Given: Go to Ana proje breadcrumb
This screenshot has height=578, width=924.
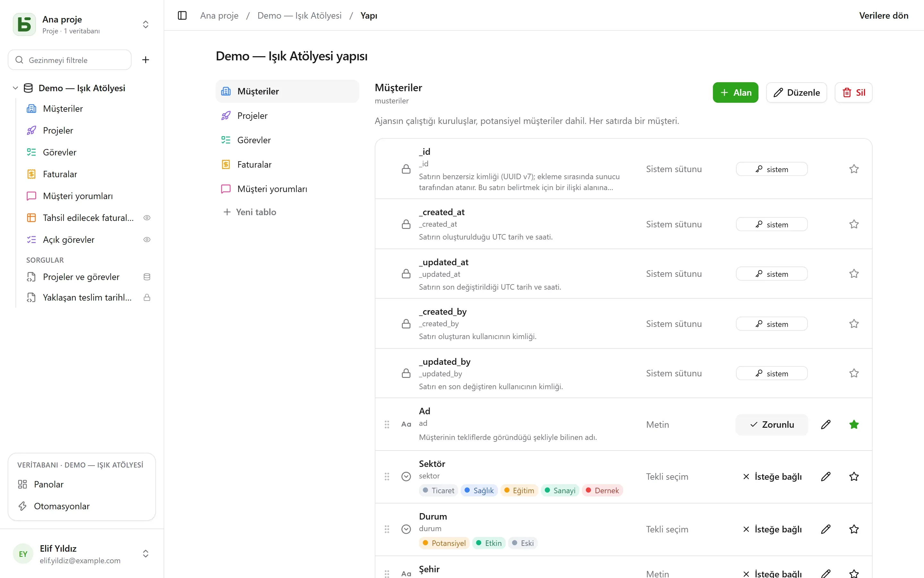Looking at the screenshot, I should point(219,16).
